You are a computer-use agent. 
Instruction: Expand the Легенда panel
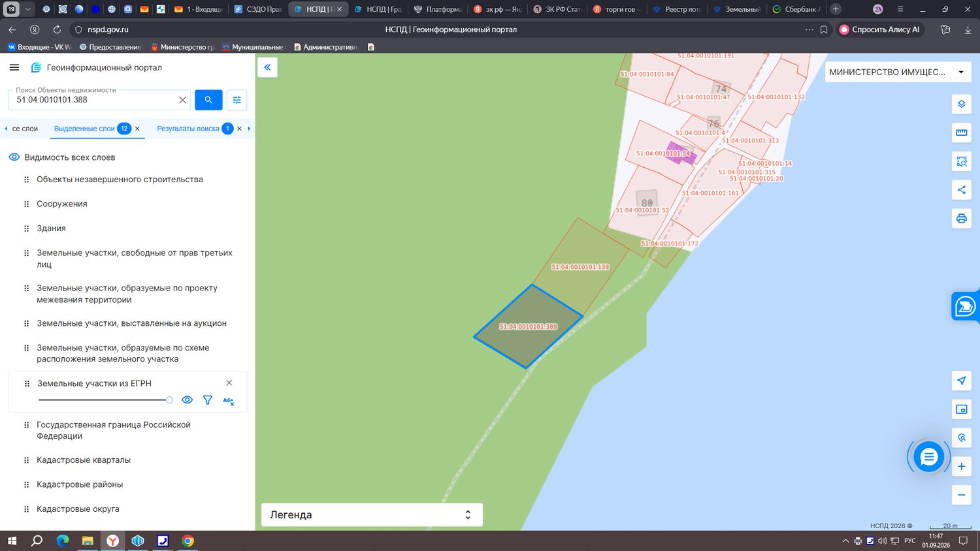[372, 514]
